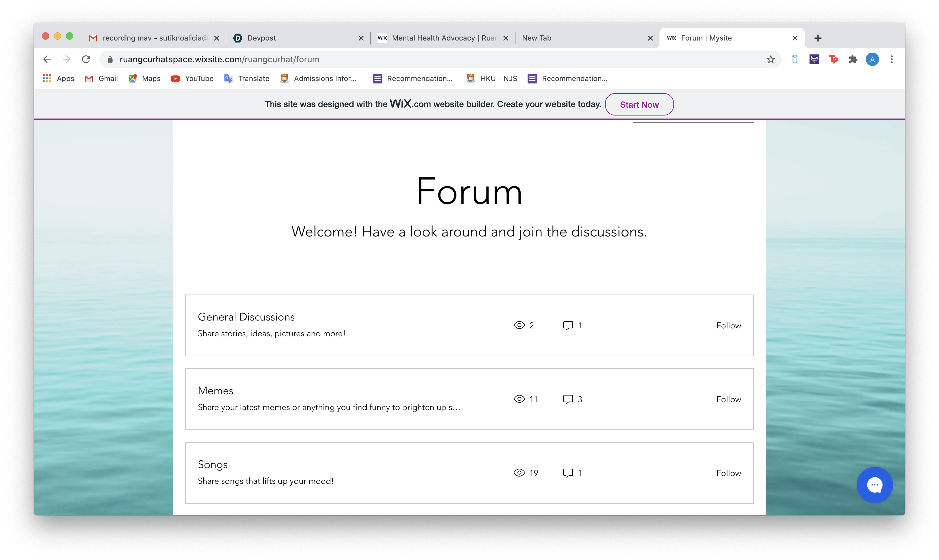Open the Chrome extensions puzzle icon
Screen dimensions: 939x560
852,59
